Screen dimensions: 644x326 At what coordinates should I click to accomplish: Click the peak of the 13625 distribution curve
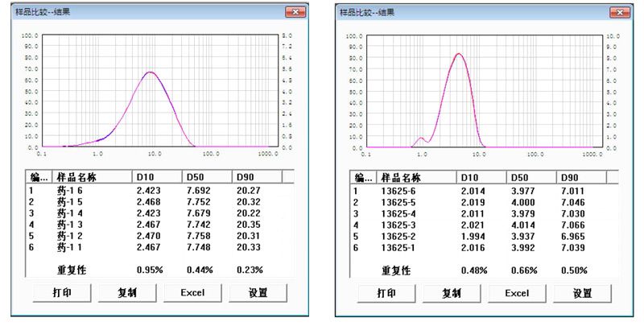coord(459,54)
